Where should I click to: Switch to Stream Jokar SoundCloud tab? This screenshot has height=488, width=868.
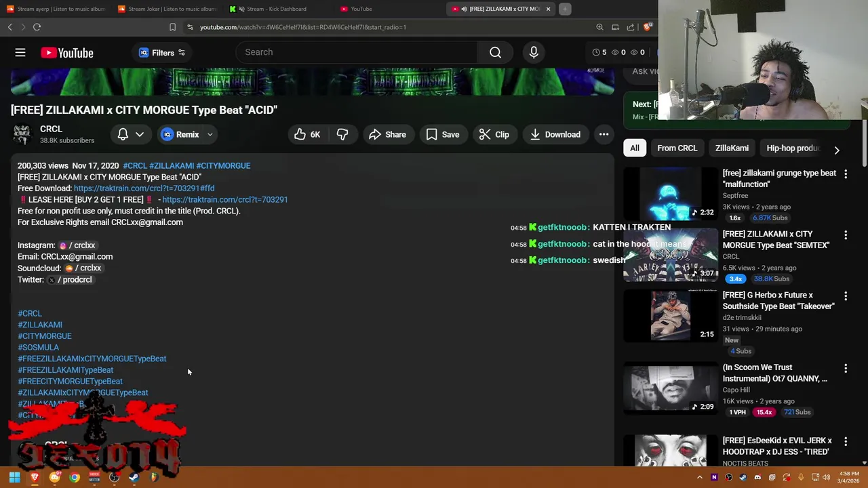pos(167,9)
